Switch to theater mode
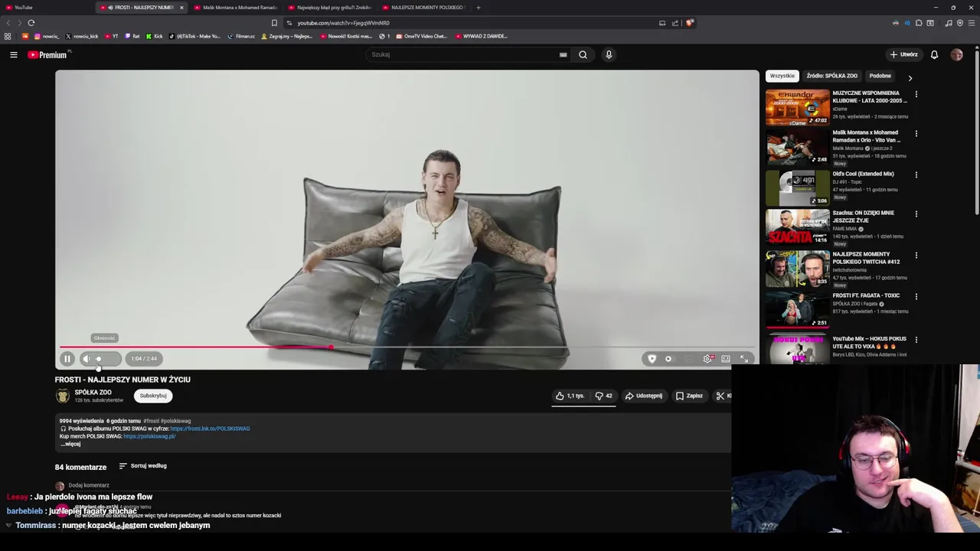980x551 pixels. point(726,358)
